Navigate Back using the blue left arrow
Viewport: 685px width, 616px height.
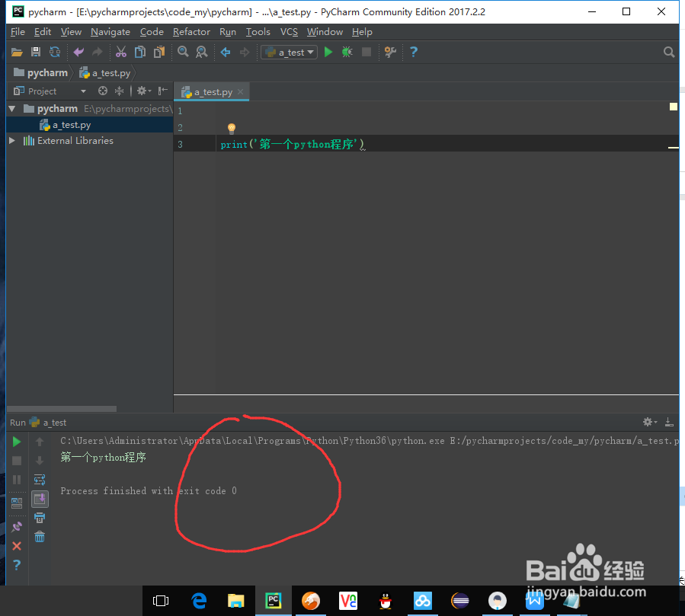(226, 53)
